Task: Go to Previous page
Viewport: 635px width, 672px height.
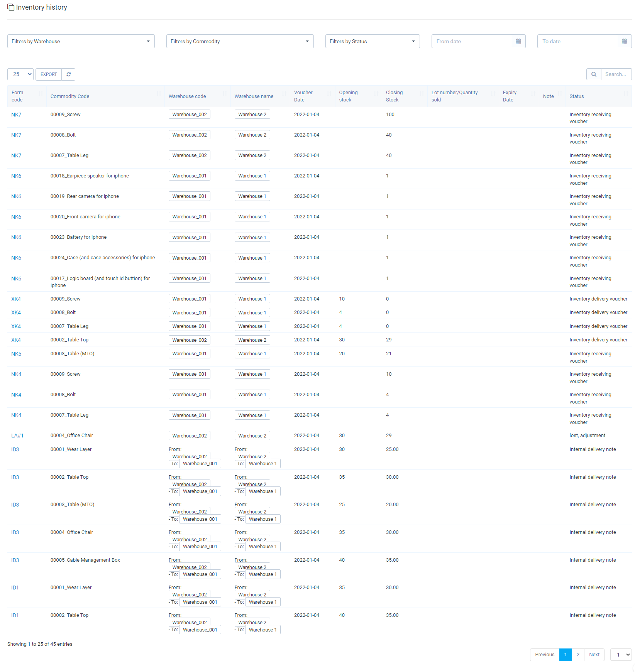Action: click(x=544, y=655)
